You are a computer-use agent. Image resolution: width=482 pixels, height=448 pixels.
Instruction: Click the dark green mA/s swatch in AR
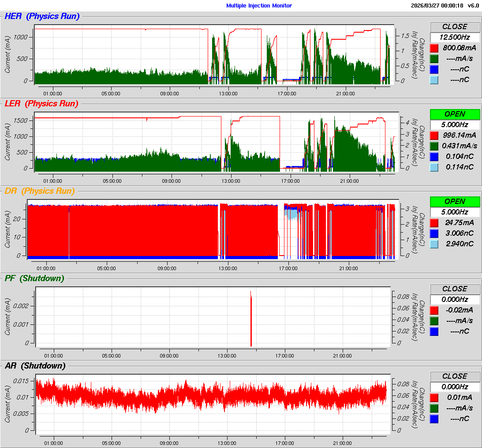(434, 408)
